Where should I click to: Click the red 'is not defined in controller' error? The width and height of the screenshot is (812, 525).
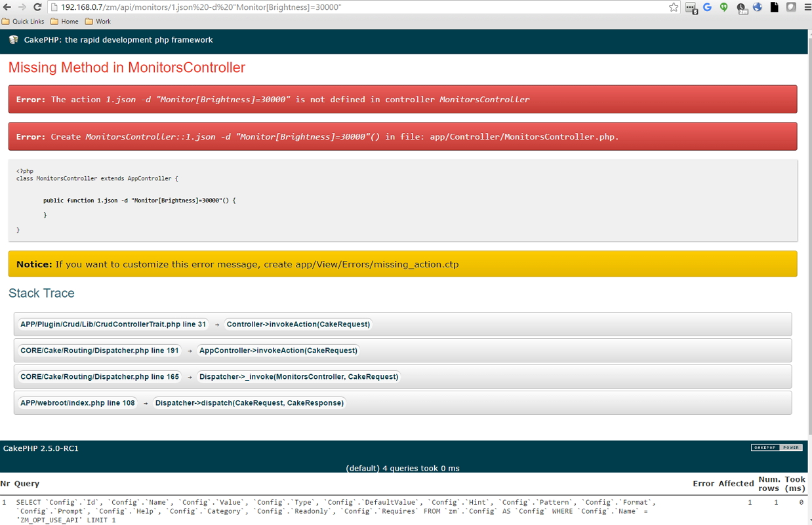(403, 100)
